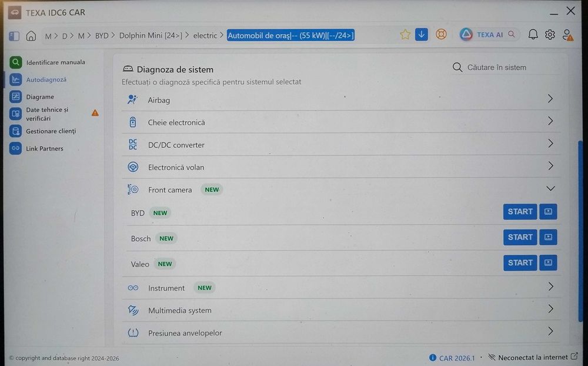588x366 pixels.
Task: Click the Multimedia system icon
Action: [x=133, y=310]
